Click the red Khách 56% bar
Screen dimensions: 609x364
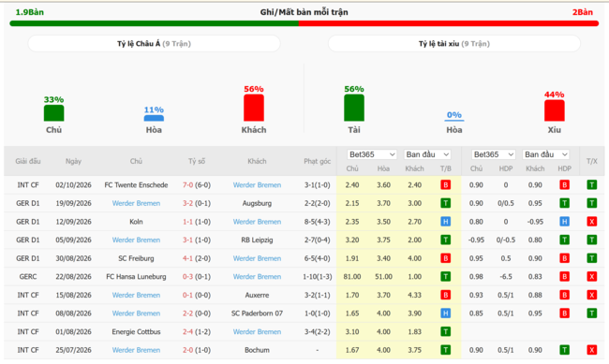(254, 108)
